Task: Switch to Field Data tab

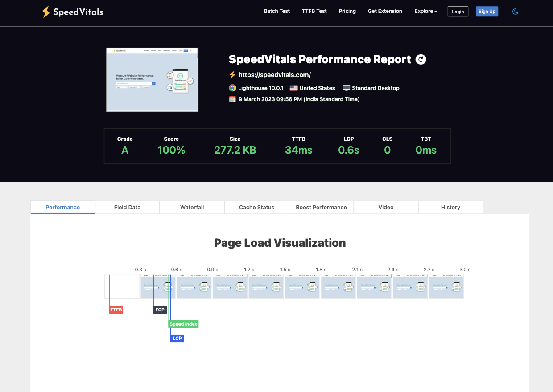Action: [x=128, y=207]
